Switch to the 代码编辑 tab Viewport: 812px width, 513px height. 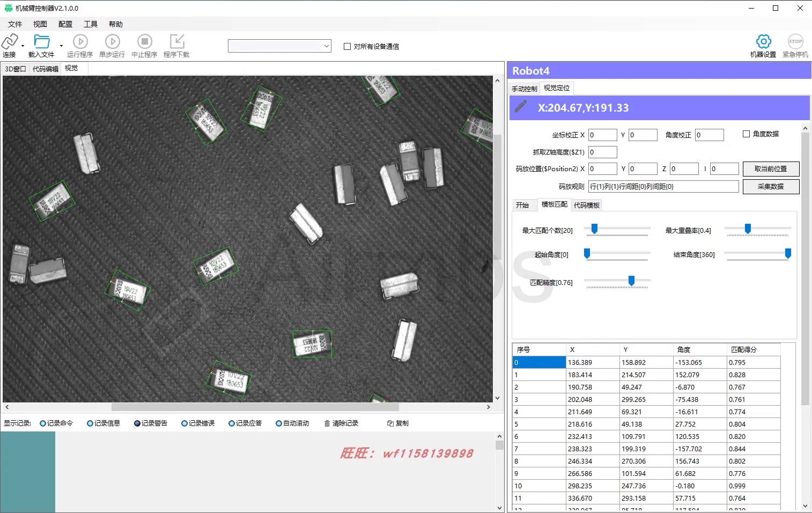(x=46, y=69)
